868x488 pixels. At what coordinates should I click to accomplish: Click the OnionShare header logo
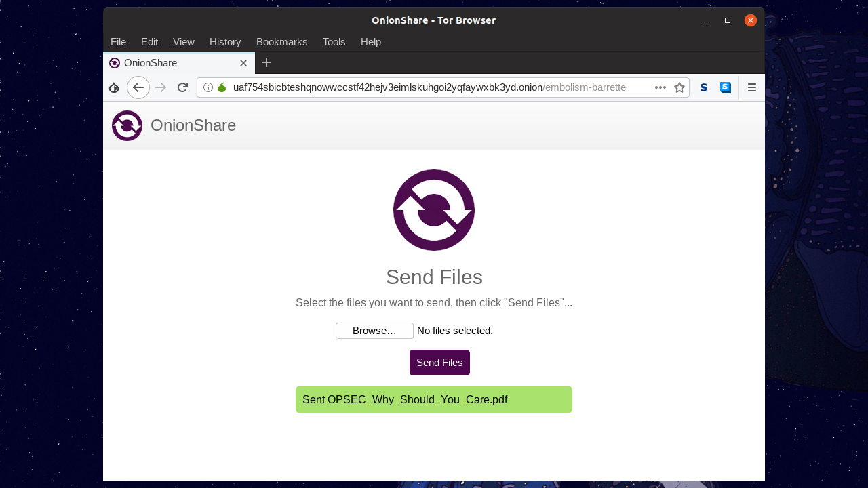(127, 125)
